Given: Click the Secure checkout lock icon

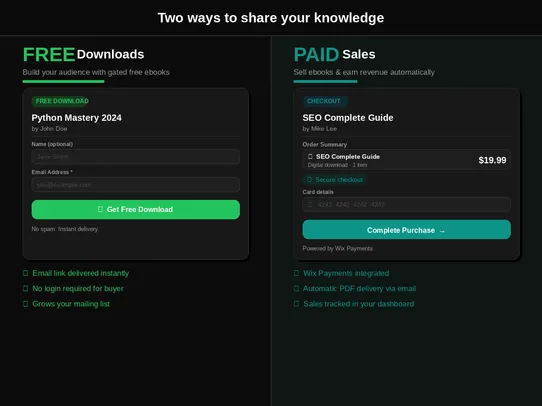Looking at the screenshot, I should (309, 179).
